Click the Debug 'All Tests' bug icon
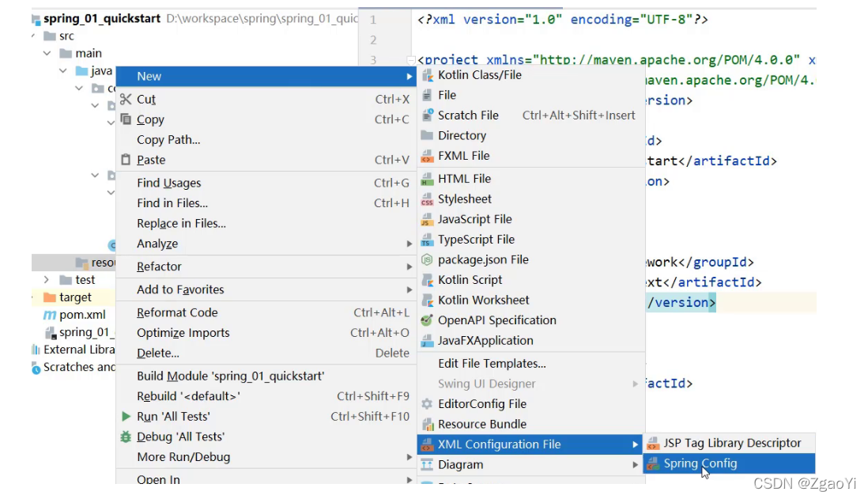The width and height of the screenshot is (868, 499). pos(126,437)
